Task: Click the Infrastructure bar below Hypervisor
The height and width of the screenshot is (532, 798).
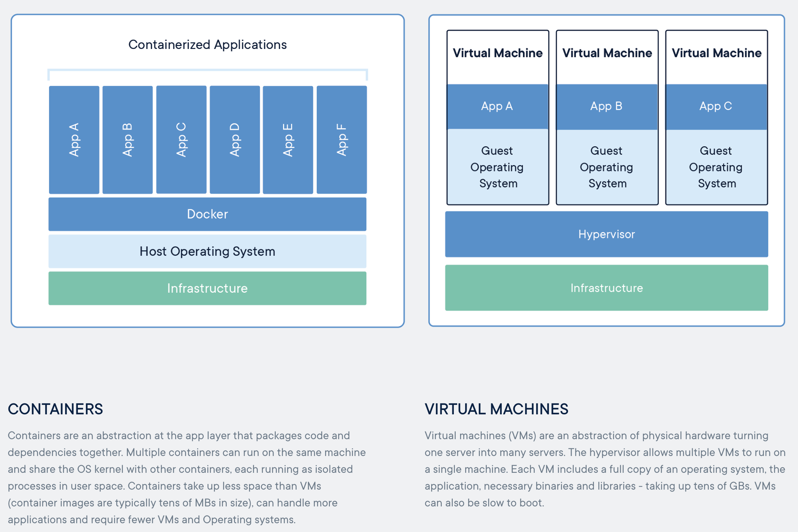Action: [x=606, y=288]
